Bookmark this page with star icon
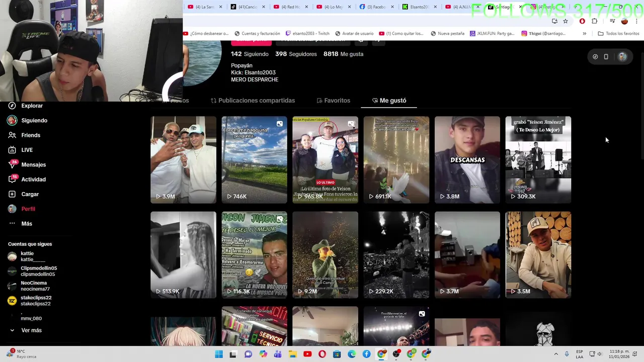This screenshot has width=644, height=362. pos(566,21)
